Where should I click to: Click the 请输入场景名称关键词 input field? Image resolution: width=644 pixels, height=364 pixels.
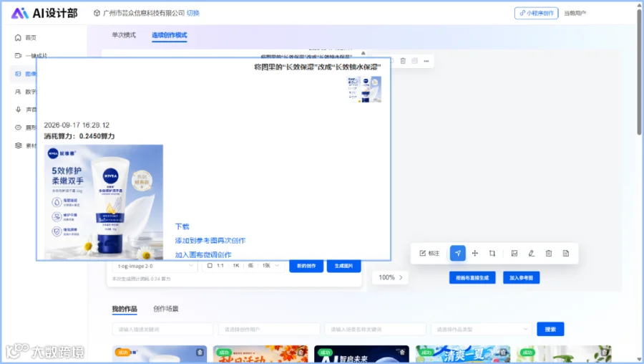pos(375,329)
